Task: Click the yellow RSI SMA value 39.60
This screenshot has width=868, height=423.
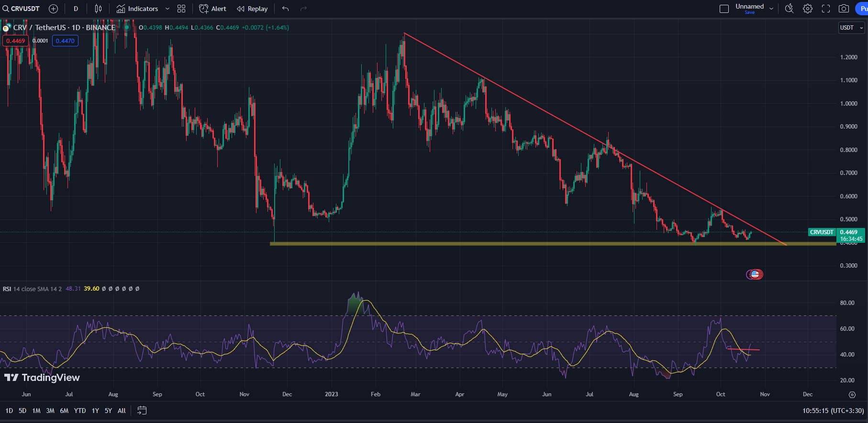Action: [91, 289]
